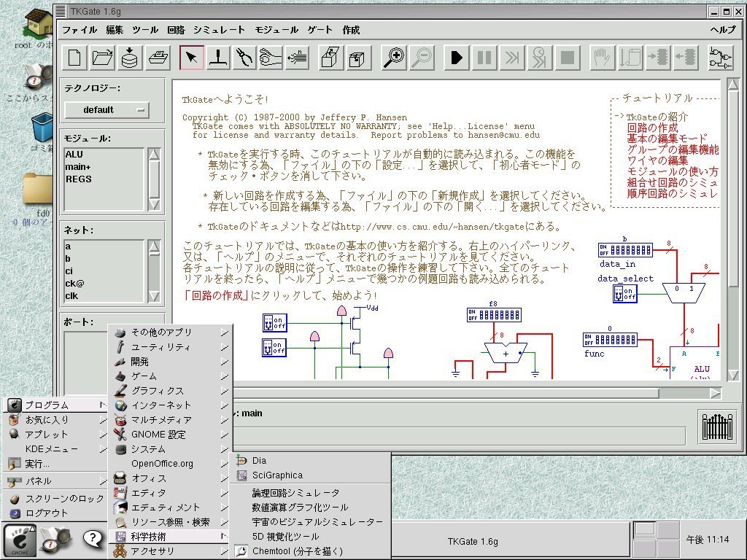Click the chip icon with the incoming arrow

pyautogui.click(x=658, y=58)
